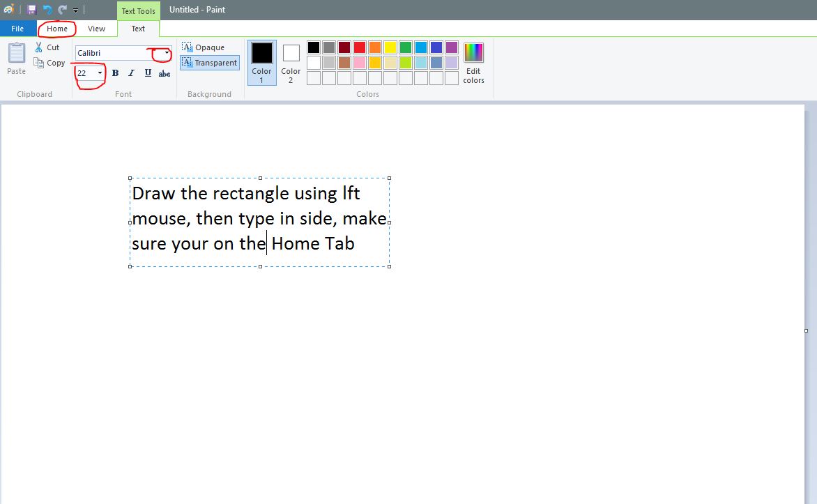Select the Text tab
817x504 pixels.
[x=138, y=29]
